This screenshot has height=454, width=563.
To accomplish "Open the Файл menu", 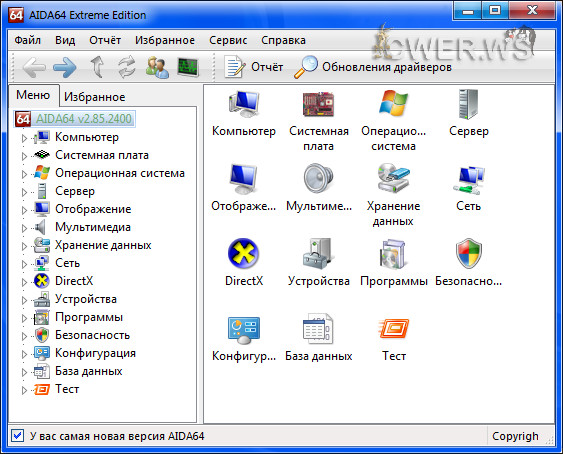I will pyautogui.click(x=28, y=40).
